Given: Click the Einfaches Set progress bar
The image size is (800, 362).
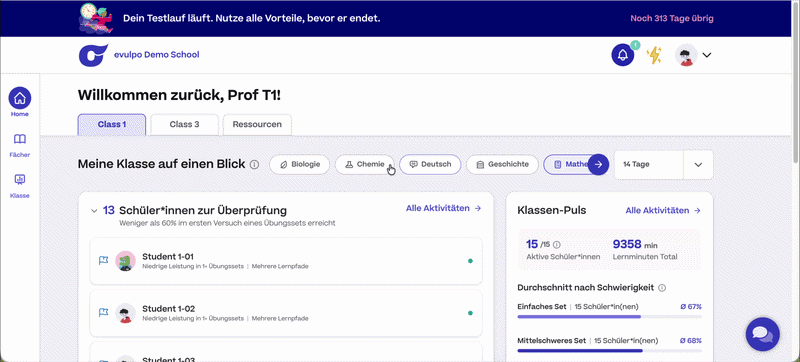Looking at the screenshot, I should pos(609,317).
